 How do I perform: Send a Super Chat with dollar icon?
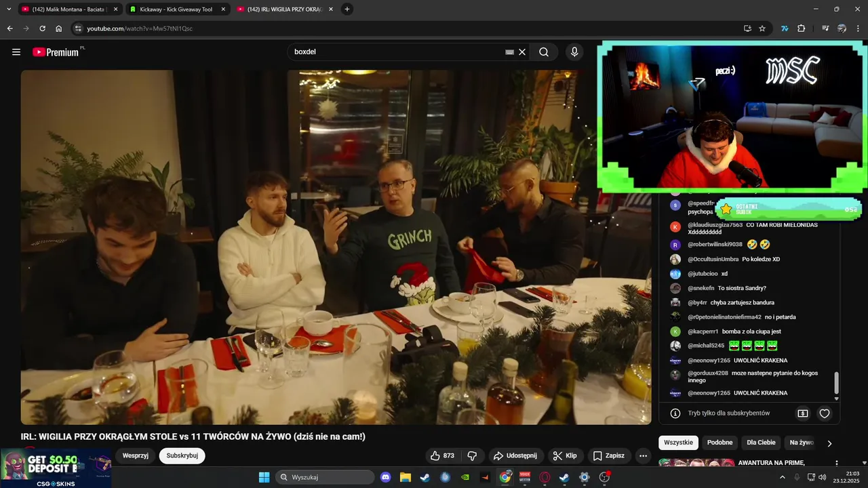pyautogui.click(x=803, y=413)
